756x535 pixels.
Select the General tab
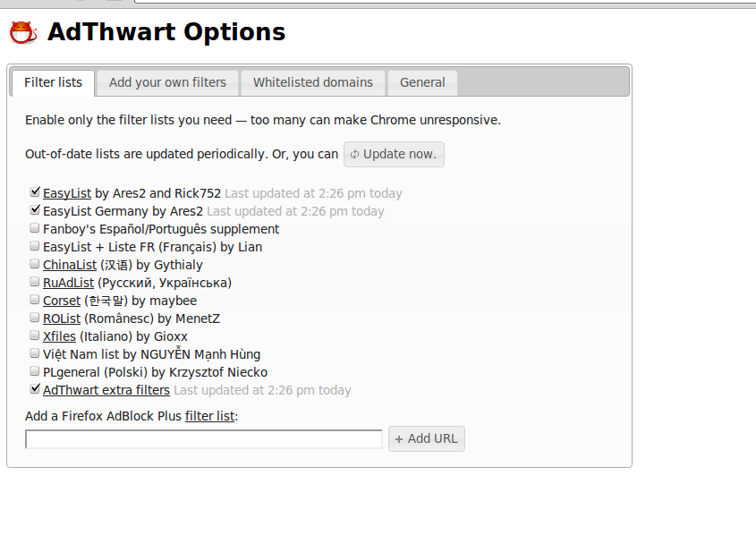[422, 82]
